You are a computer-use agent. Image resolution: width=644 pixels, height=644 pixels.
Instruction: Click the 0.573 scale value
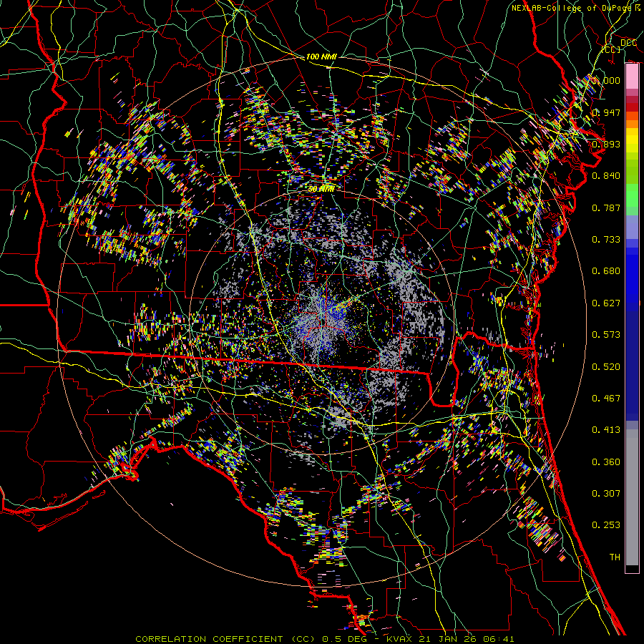click(x=606, y=335)
